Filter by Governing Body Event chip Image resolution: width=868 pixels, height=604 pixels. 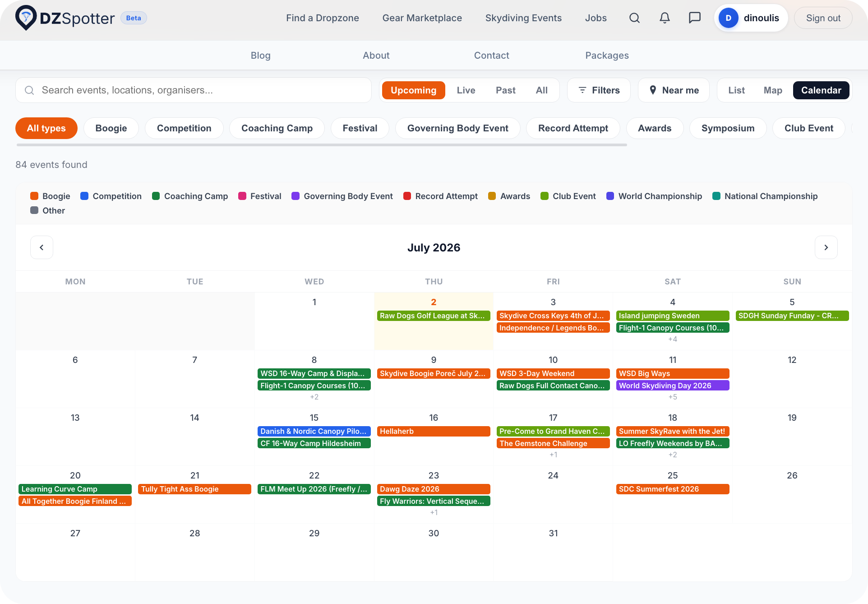coord(458,128)
